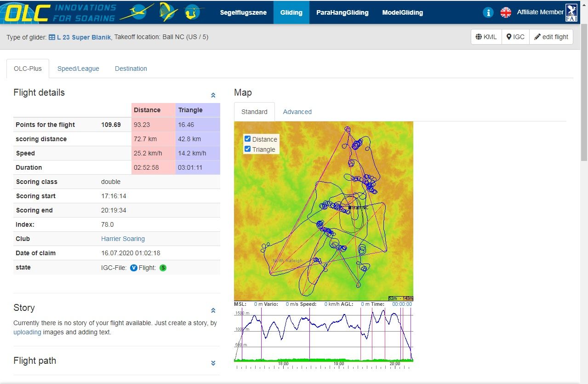The height and width of the screenshot is (384, 588).
Task: Open the Advanced map tab
Action: click(x=297, y=112)
